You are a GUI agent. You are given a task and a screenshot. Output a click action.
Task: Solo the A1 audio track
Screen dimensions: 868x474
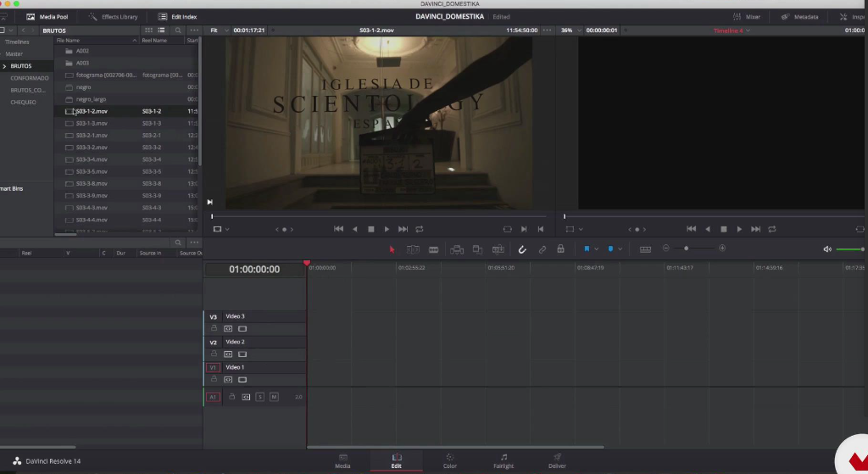(259, 397)
